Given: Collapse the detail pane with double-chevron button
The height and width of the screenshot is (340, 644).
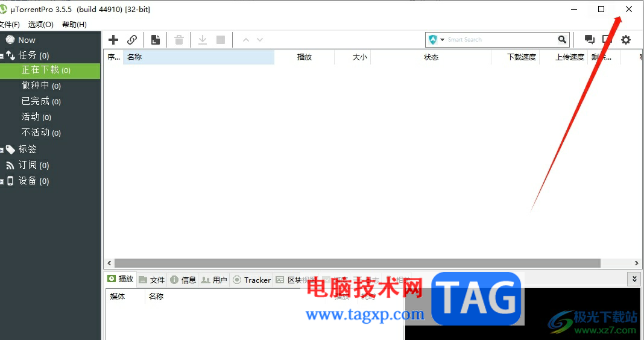Looking at the screenshot, I should coord(634,279).
